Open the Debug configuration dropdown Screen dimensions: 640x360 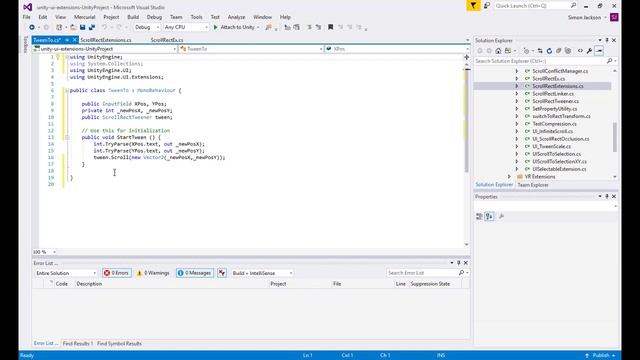tap(147, 27)
